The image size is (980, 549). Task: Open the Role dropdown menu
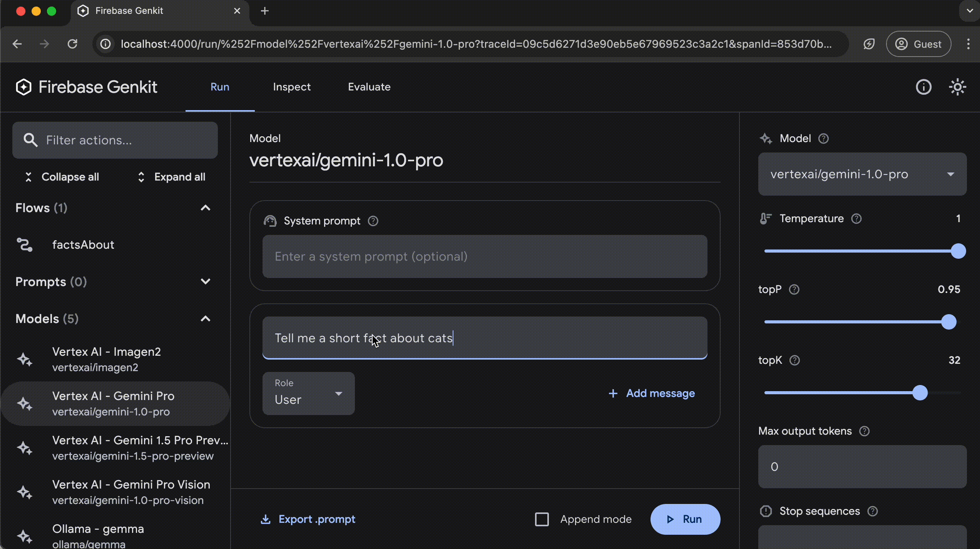pyautogui.click(x=308, y=393)
